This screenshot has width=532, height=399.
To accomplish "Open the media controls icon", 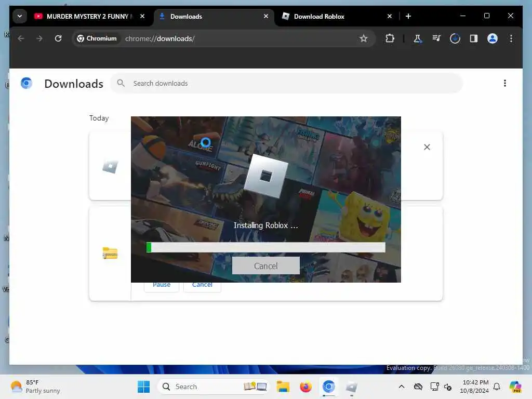I will pyautogui.click(x=436, y=38).
